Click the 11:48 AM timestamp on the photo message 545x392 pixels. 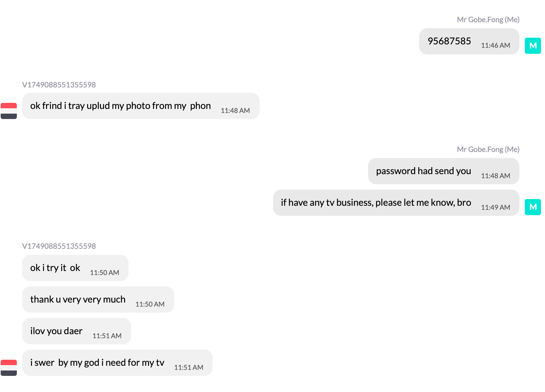[235, 111]
